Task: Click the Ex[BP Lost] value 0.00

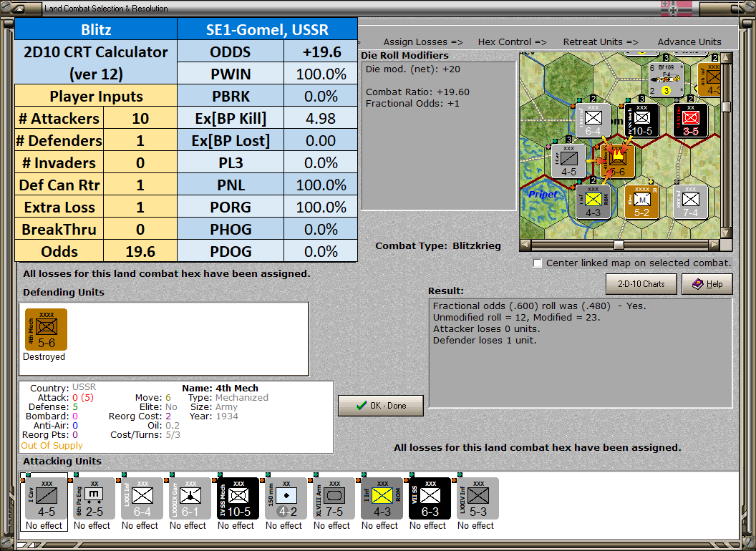Action: pos(321,140)
